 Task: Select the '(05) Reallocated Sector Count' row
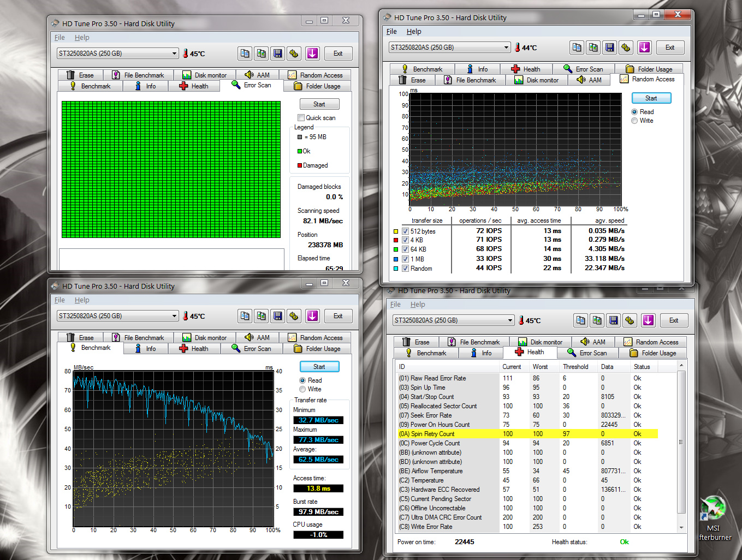click(x=528, y=406)
